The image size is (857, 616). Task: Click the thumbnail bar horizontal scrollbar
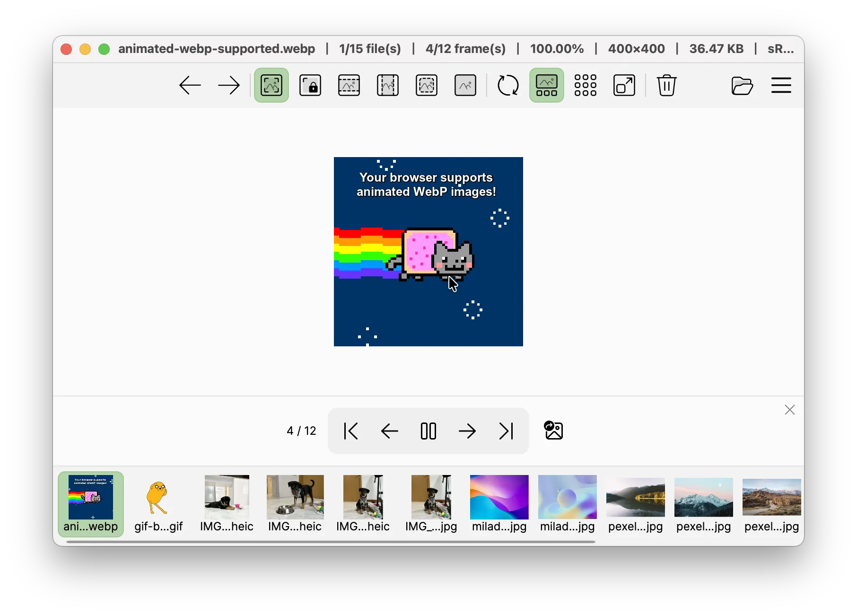point(331,542)
